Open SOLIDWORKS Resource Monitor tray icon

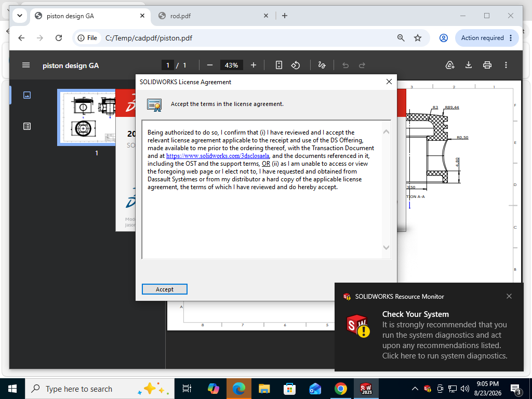[428, 389]
